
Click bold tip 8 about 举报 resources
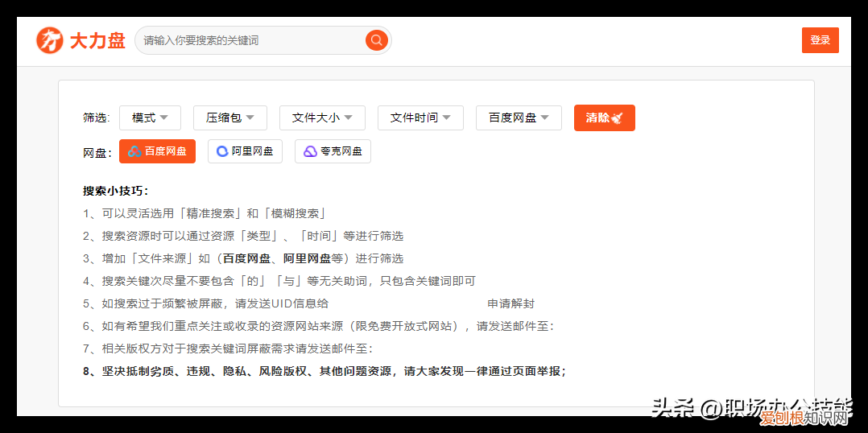(x=325, y=371)
